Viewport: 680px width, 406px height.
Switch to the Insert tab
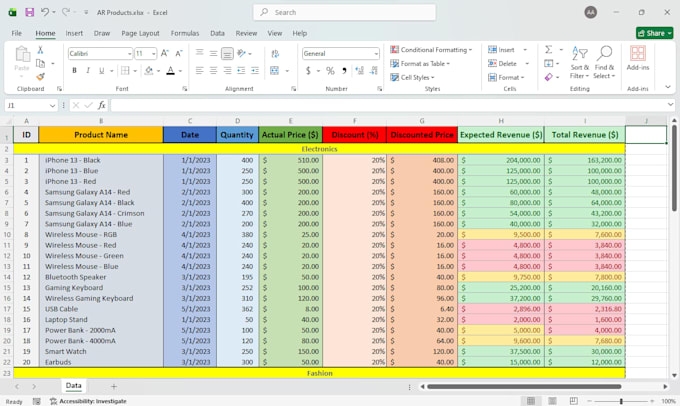tap(74, 33)
